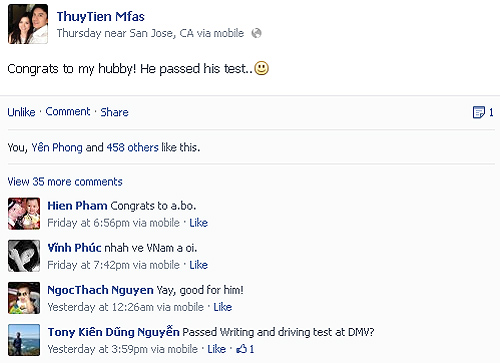The width and height of the screenshot is (500, 363).
Task: Open the ThuyTien Mfas profile name
Action: (100, 16)
